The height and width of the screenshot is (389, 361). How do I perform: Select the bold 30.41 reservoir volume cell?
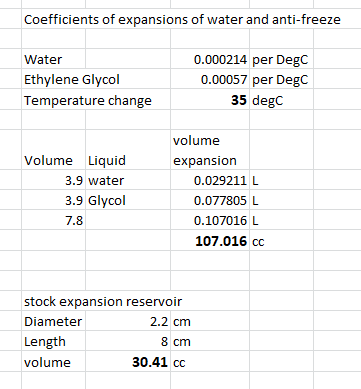pyautogui.click(x=128, y=361)
